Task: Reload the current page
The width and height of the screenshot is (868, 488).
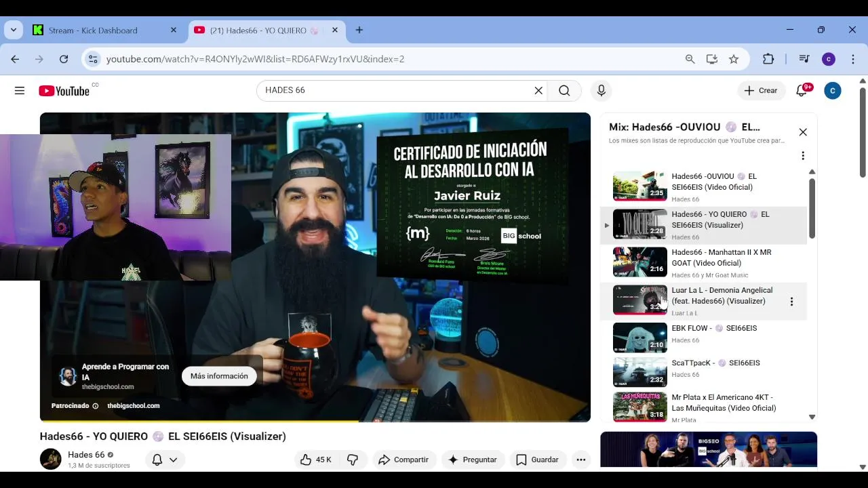Action: [64, 59]
